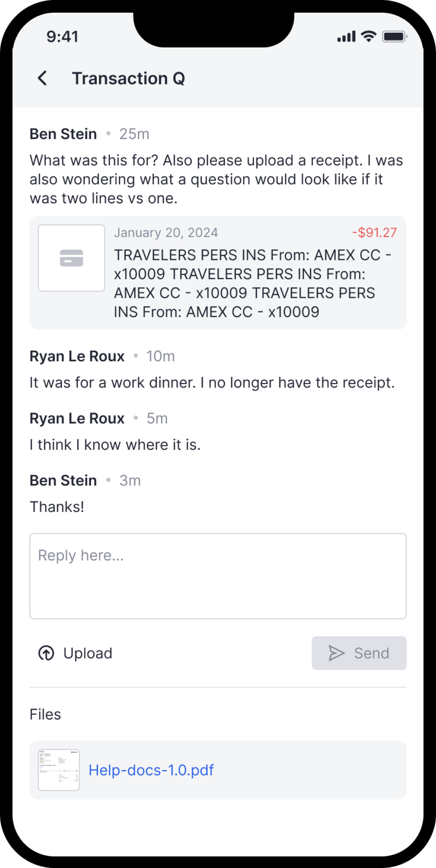Select Ryan Le Roux's 10m message
Viewport: 436px width, 868px height.
[x=212, y=382]
